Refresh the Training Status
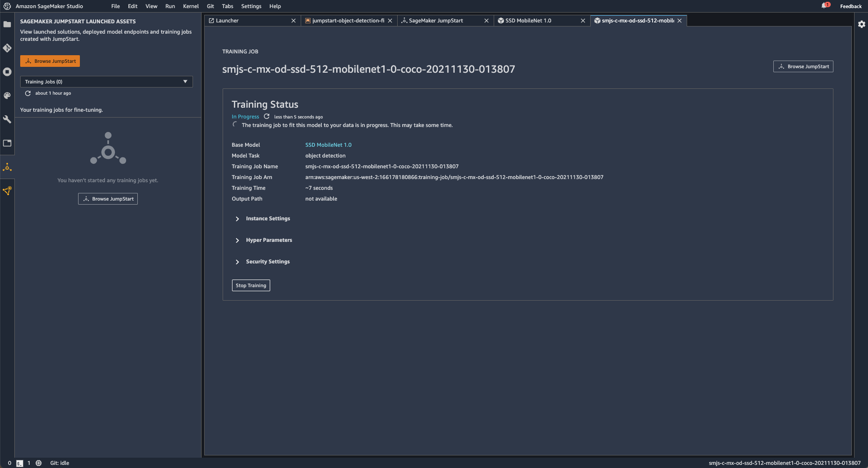This screenshot has height=468, width=868. 267,116
